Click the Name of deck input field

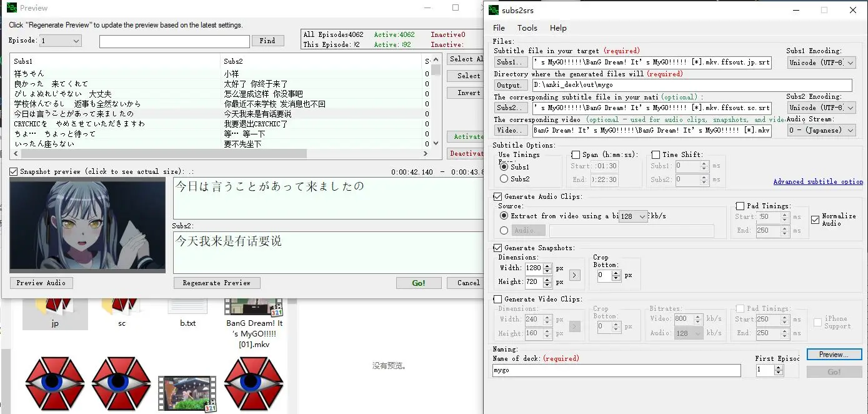click(x=616, y=370)
